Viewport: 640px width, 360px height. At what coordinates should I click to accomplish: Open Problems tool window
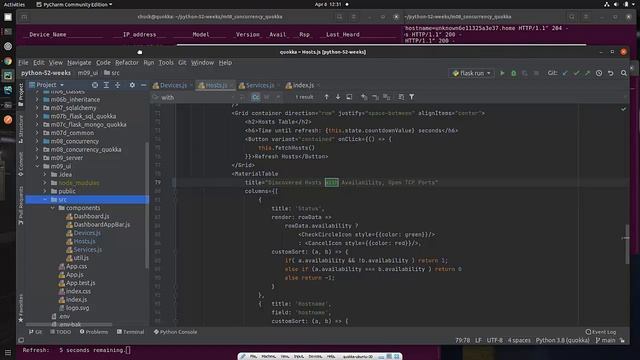click(94, 332)
